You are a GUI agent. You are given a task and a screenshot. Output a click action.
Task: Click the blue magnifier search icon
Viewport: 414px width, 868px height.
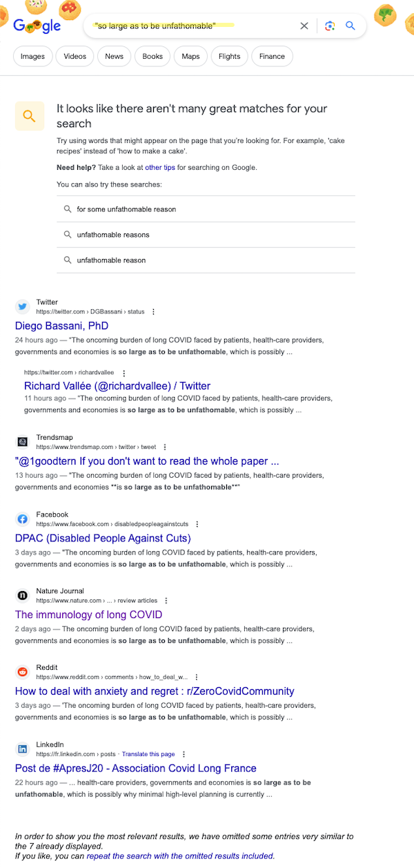pyautogui.click(x=351, y=26)
